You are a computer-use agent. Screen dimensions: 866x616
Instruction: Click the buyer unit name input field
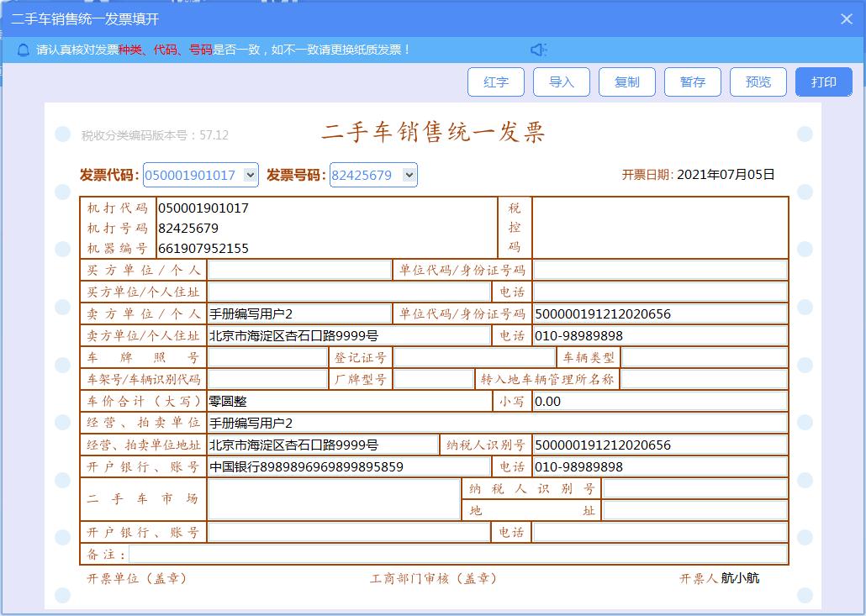298,269
